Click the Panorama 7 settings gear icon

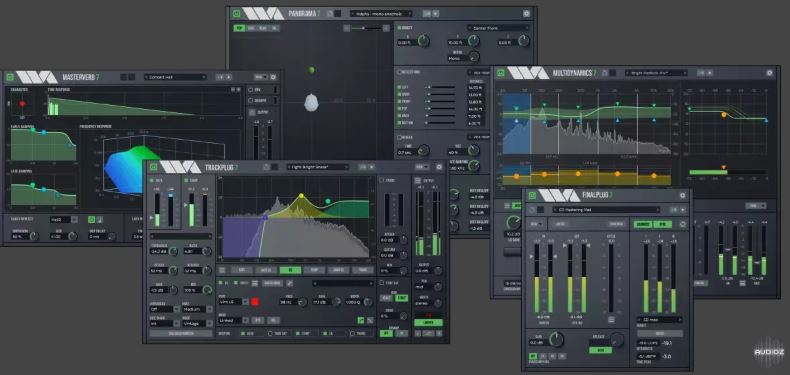pyautogui.click(x=526, y=14)
